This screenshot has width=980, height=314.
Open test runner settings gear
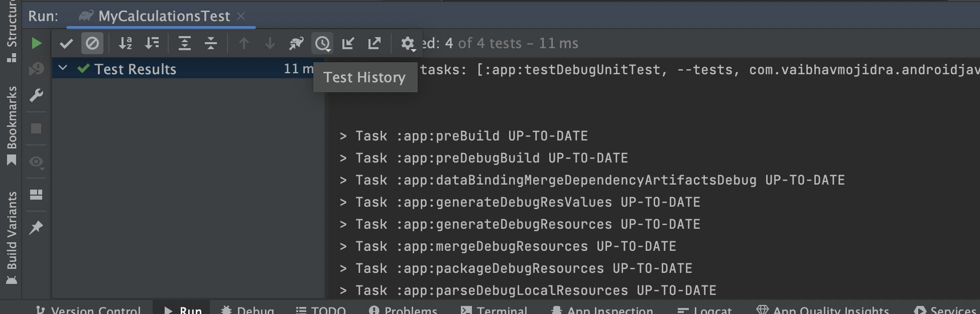click(408, 44)
